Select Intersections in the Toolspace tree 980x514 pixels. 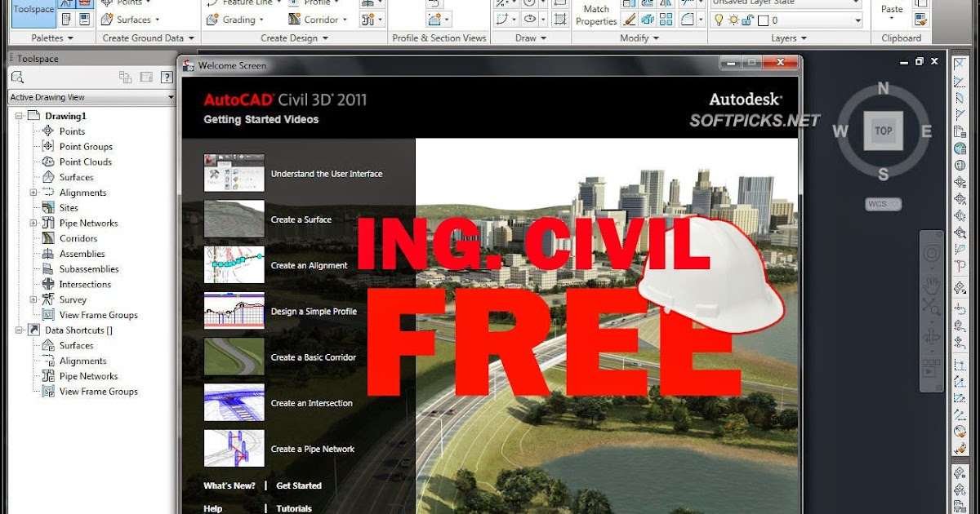point(85,284)
